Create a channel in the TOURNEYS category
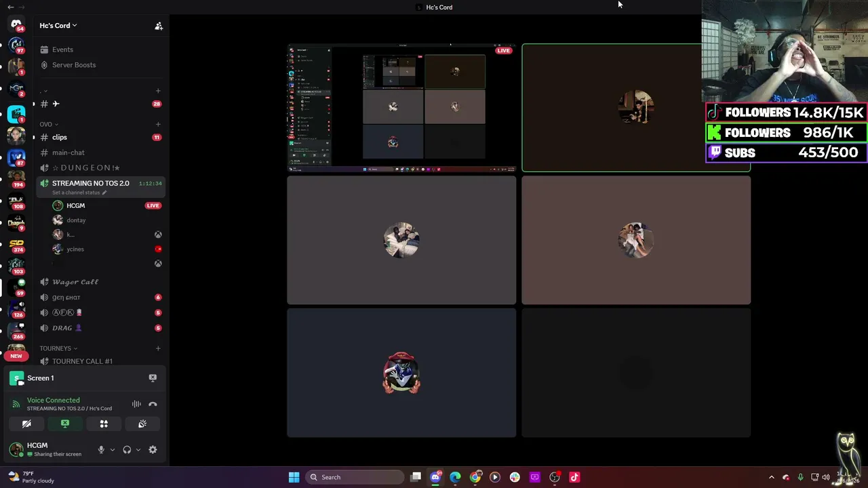The image size is (868, 488). [x=158, y=348]
